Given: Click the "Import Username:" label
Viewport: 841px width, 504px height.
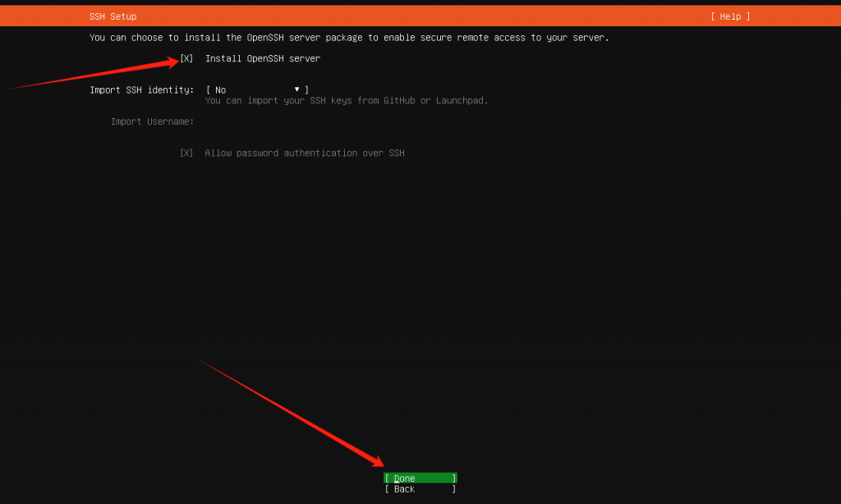Looking at the screenshot, I should (152, 121).
